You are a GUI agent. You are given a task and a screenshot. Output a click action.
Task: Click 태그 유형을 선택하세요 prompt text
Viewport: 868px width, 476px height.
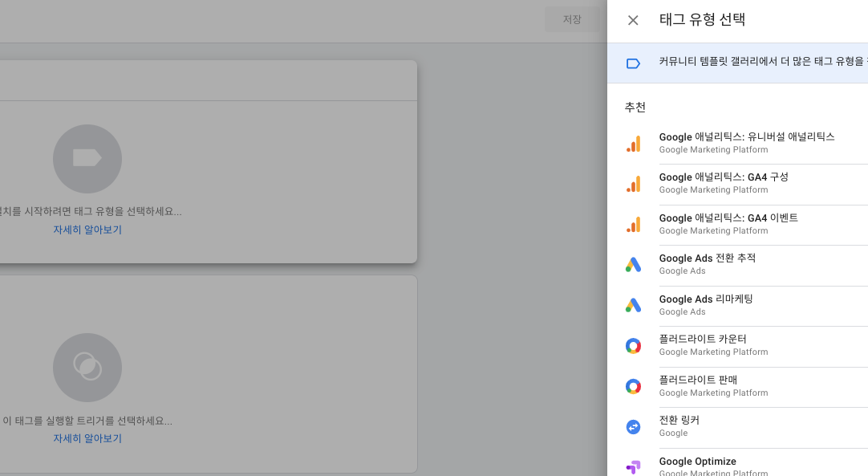(91, 211)
